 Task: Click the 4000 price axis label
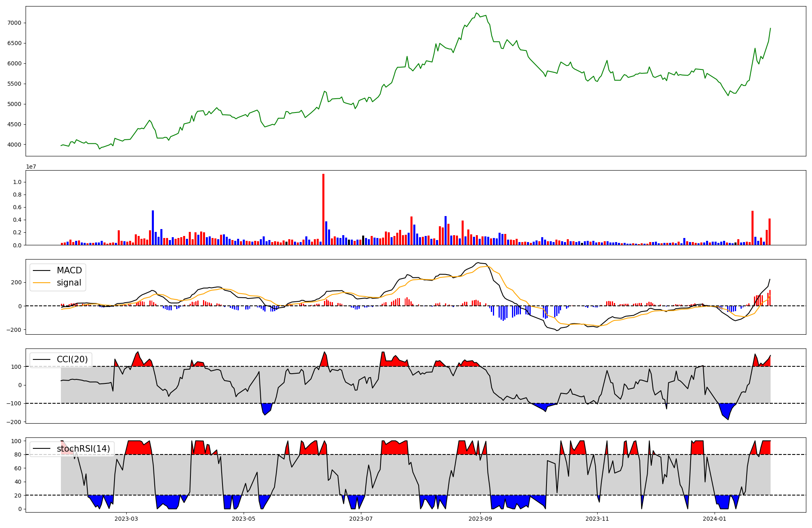coord(14,145)
